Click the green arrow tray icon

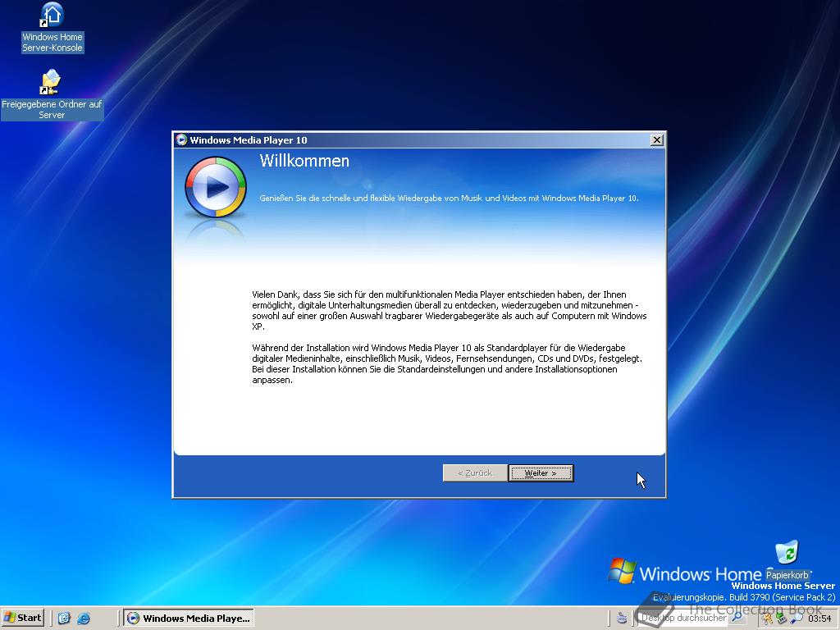pos(782,619)
